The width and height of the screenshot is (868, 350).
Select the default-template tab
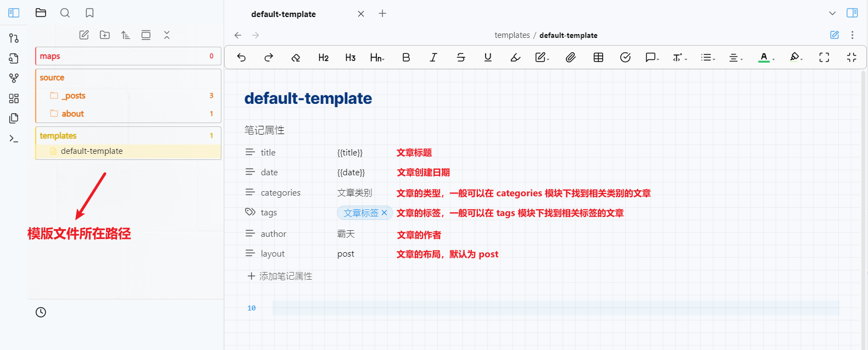coord(283,14)
